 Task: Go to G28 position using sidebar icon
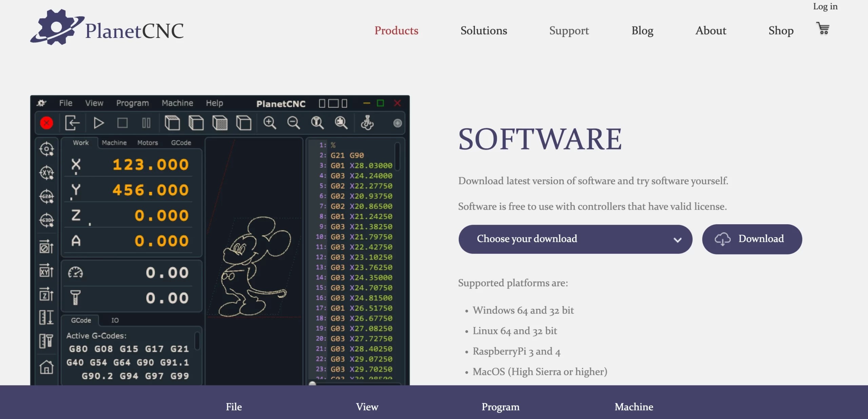click(x=46, y=195)
